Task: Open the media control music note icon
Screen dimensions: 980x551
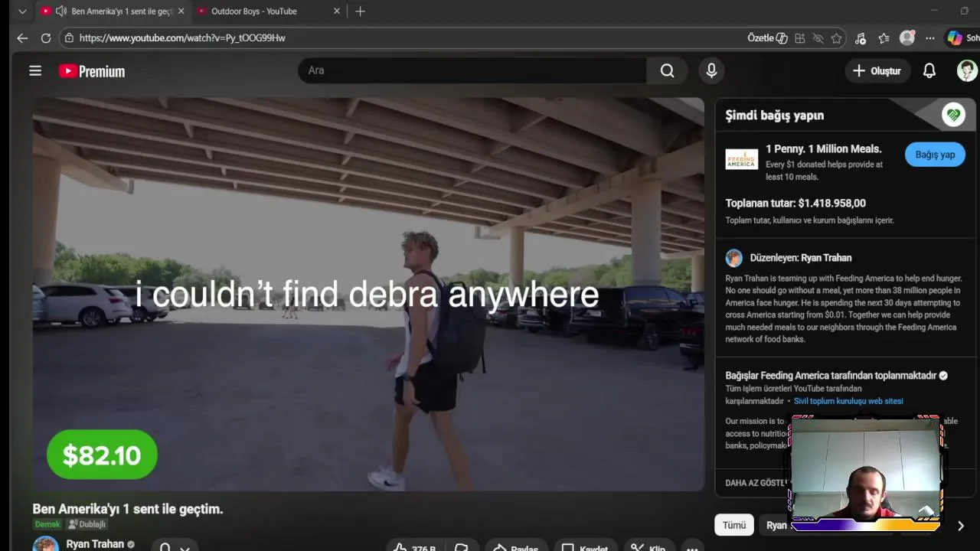Action: [x=861, y=37]
